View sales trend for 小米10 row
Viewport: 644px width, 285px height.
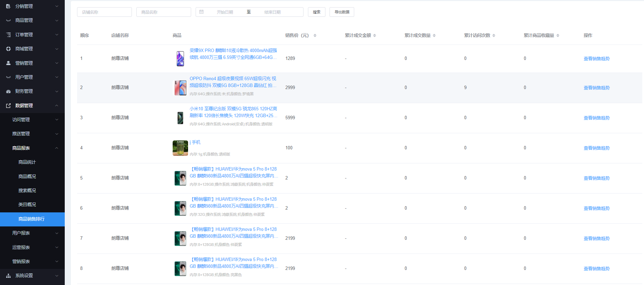click(x=596, y=118)
